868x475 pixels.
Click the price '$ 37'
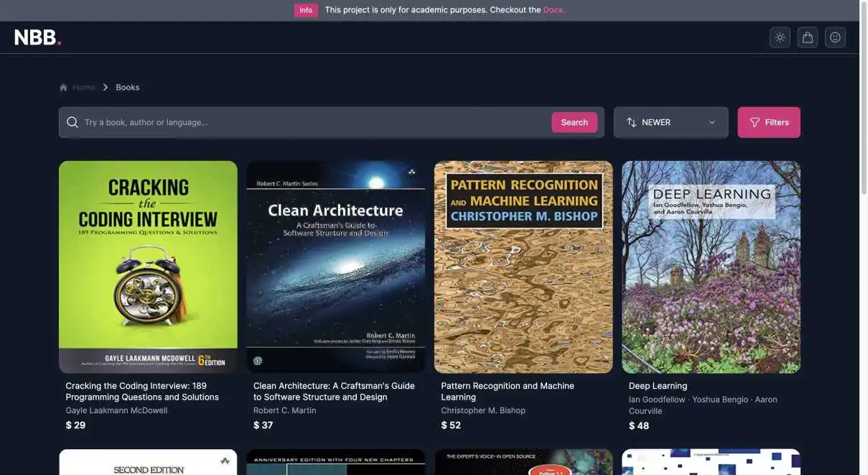click(263, 425)
